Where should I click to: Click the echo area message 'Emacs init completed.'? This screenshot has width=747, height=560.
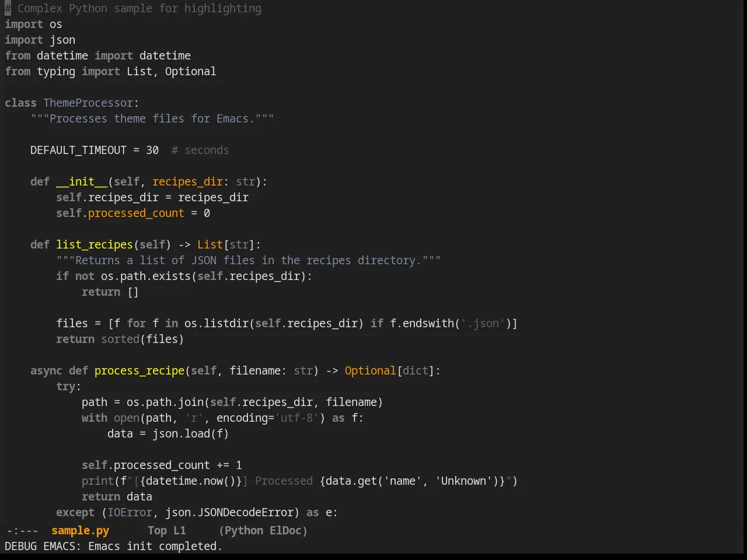click(x=155, y=546)
